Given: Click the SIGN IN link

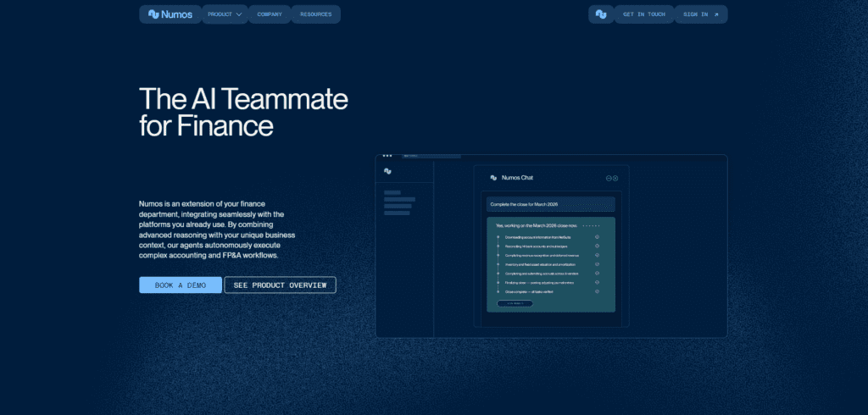Looking at the screenshot, I should coord(701,14).
